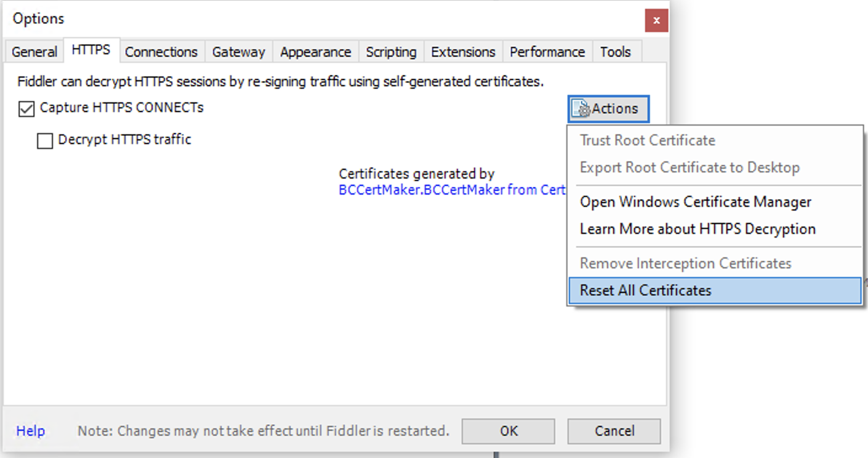Click the BCCertMaker certificate generator link
This screenshot has width=868, height=458.
coord(451,190)
